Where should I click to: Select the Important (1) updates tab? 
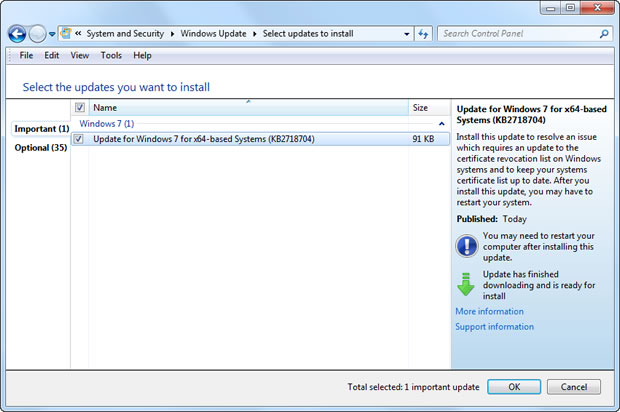tap(41, 129)
